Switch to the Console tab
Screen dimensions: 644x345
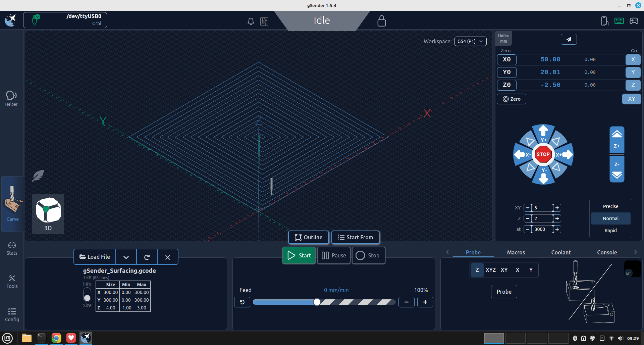tap(607, 252)
